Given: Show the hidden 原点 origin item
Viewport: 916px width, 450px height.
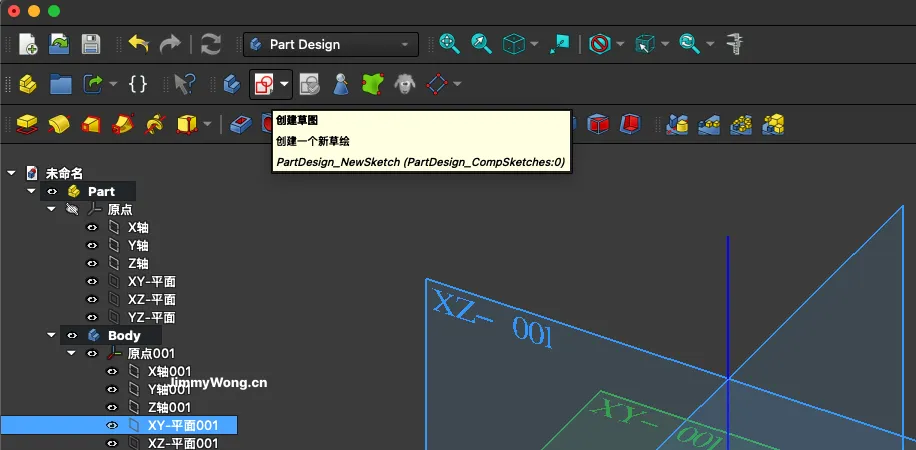Looking at the screenshot, I should click(x=71, y=209).
